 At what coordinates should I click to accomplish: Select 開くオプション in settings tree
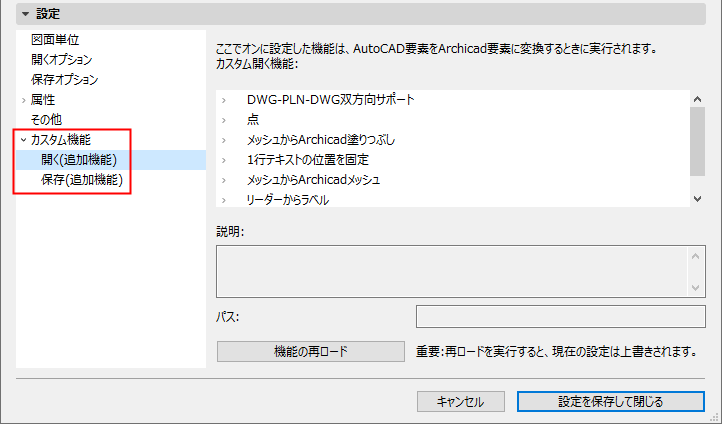(61, 59)
